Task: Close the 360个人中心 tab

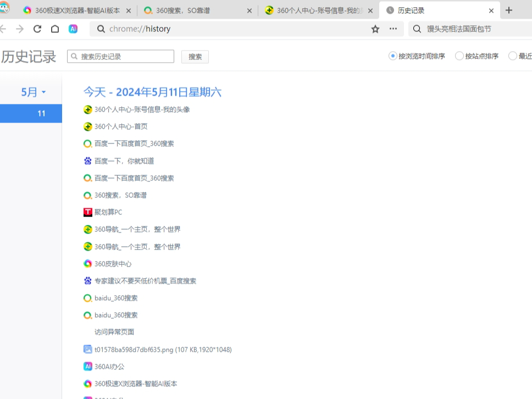Action: 370,11
